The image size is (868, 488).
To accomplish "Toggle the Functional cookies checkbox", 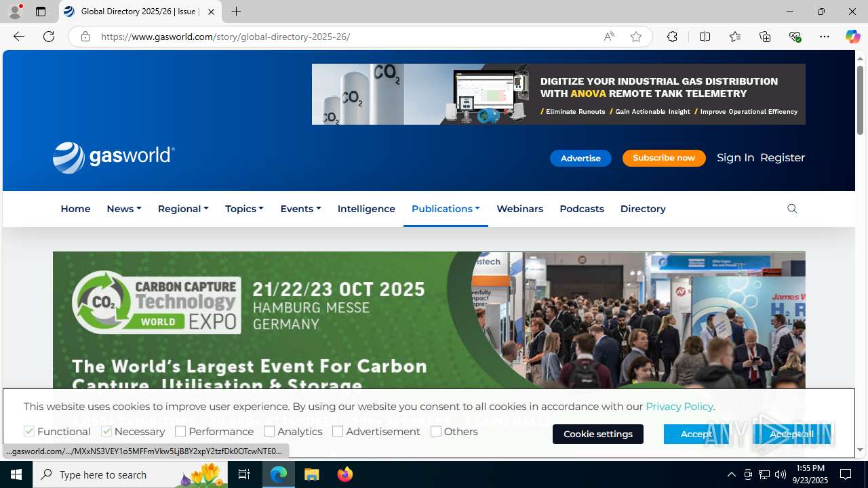I will (x=29, y=431).
